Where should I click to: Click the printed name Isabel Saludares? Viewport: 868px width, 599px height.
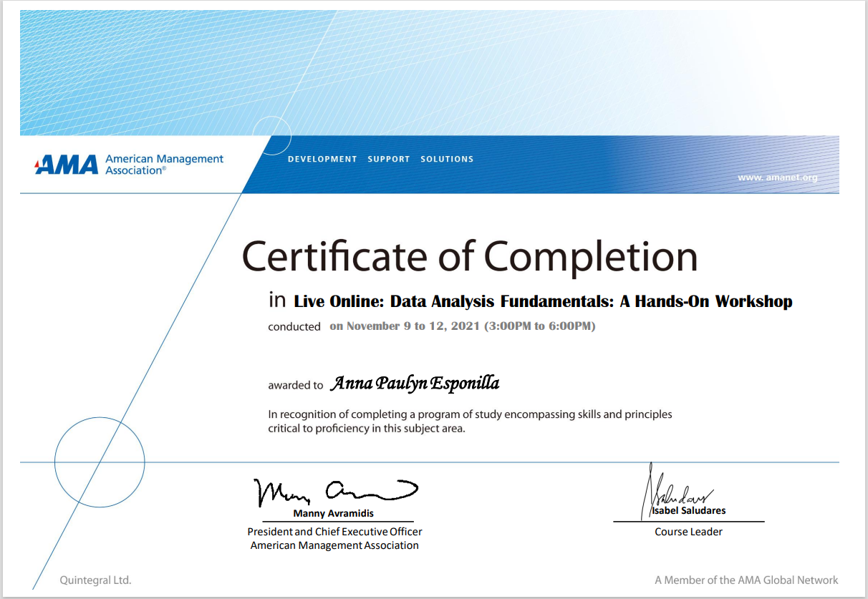pyautogui.click(x=689, y=511)
